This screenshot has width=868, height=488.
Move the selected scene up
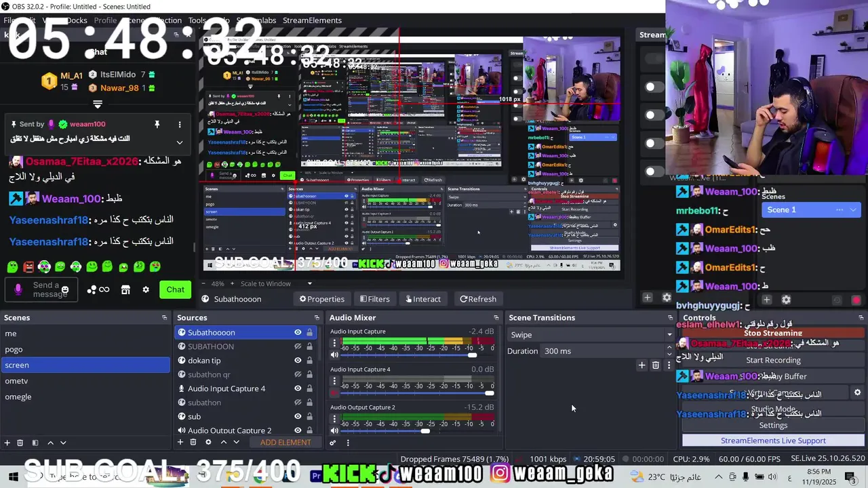click(x=50, y=443)
